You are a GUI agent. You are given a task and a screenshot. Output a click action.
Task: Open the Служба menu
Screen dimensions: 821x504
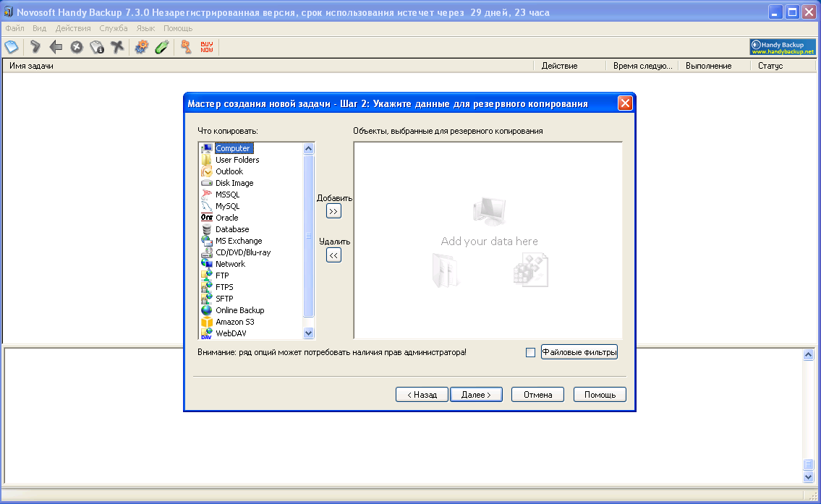[114, 28]
